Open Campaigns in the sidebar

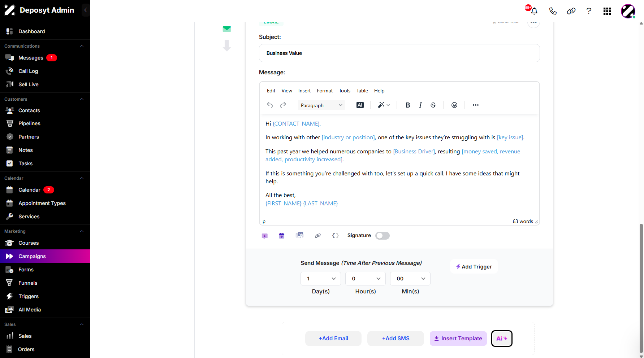tap(45, 256)
